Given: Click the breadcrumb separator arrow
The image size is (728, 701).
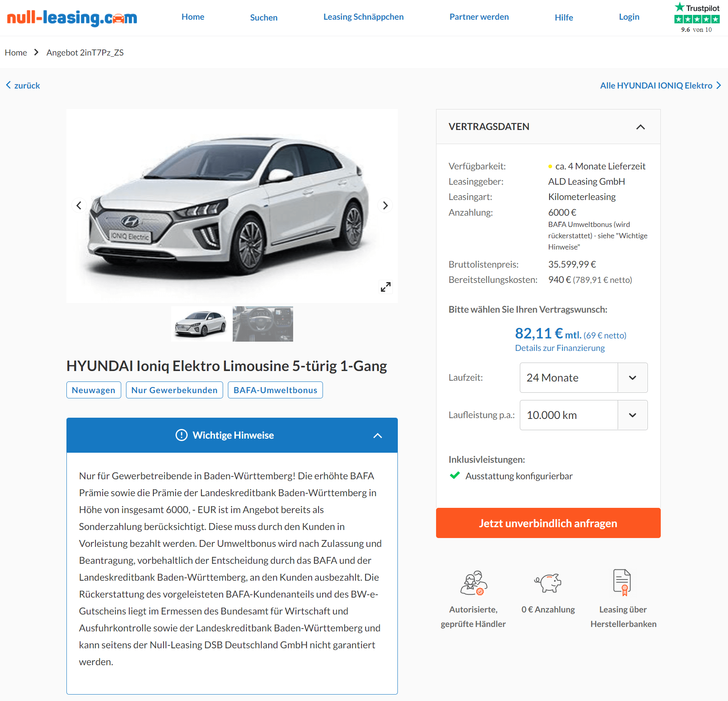Looking at the screenshot, I should coord(36,52).
